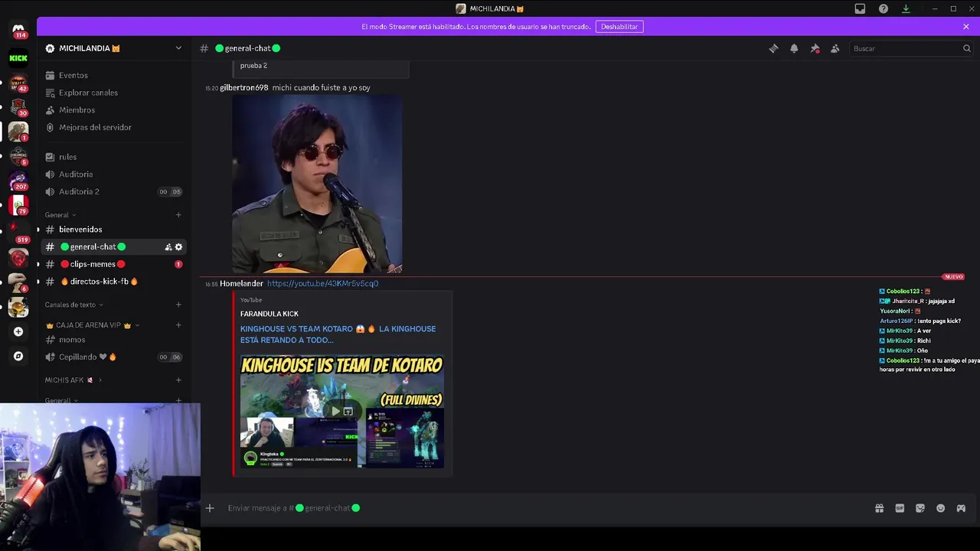Jump to the NUEVO new messages marker
Screen dimensions: 980x551
tap(953, 277)
